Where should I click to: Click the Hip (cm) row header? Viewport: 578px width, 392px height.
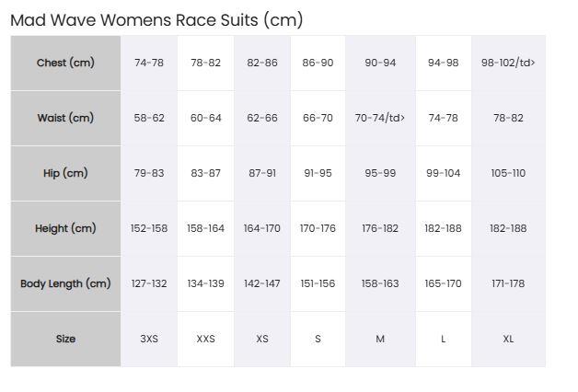[65, 174]
